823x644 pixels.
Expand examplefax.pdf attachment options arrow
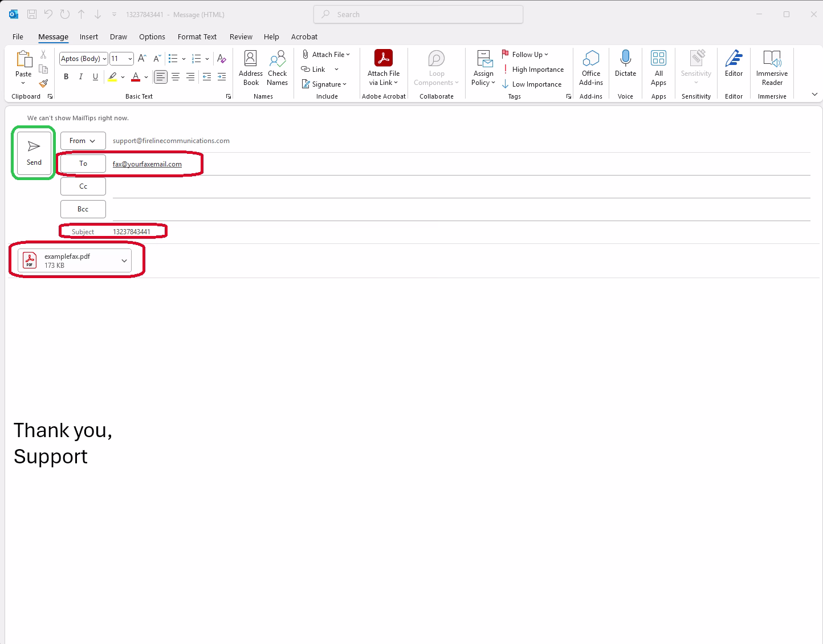[124, 261]
